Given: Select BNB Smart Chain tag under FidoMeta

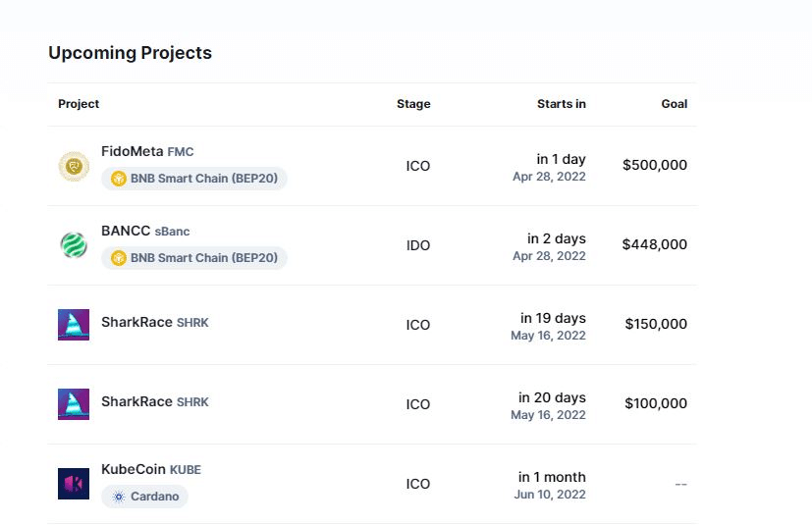Looking at the screenshot, I should [194, 179].
